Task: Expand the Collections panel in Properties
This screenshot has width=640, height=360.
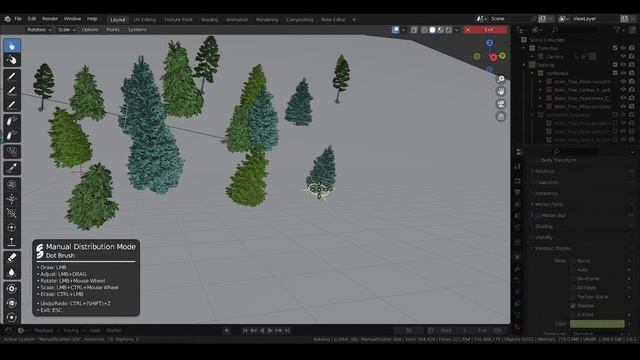Action: pos(546,182)
